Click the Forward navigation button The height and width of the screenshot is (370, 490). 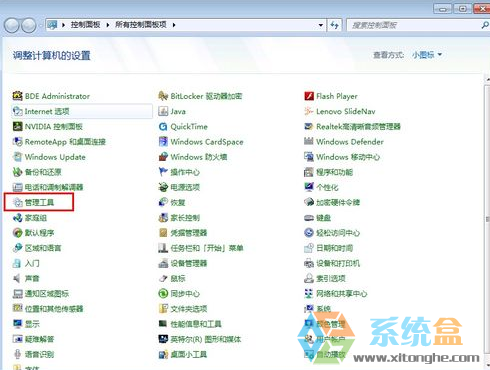click(29, 25)
